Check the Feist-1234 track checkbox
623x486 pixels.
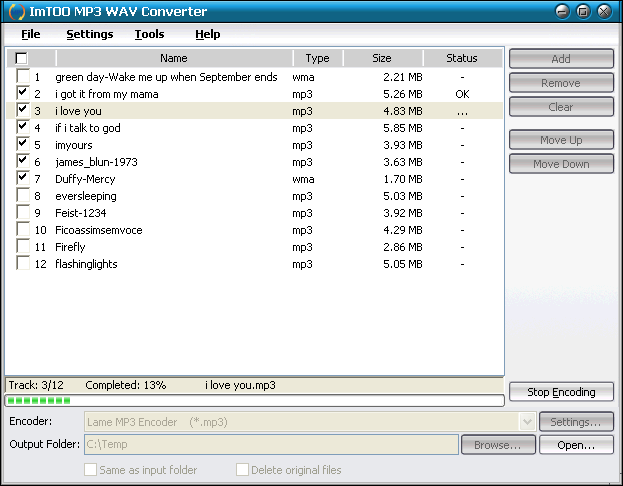23,212
